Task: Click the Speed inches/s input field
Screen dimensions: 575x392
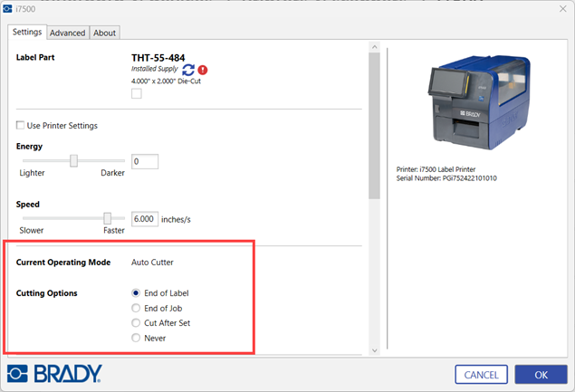Action: click(x=144, y=218)
